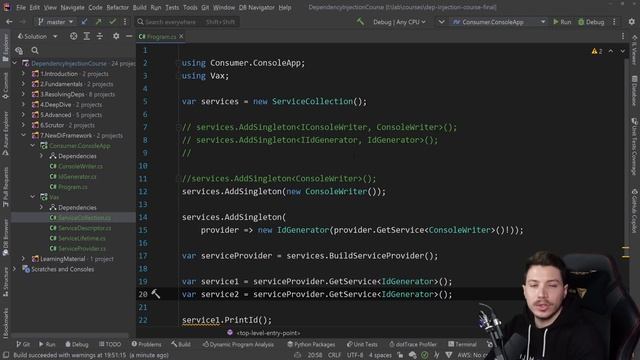Click the warnings indicator showing 2
Screen dimensions: 640x360
pos(597,51)
